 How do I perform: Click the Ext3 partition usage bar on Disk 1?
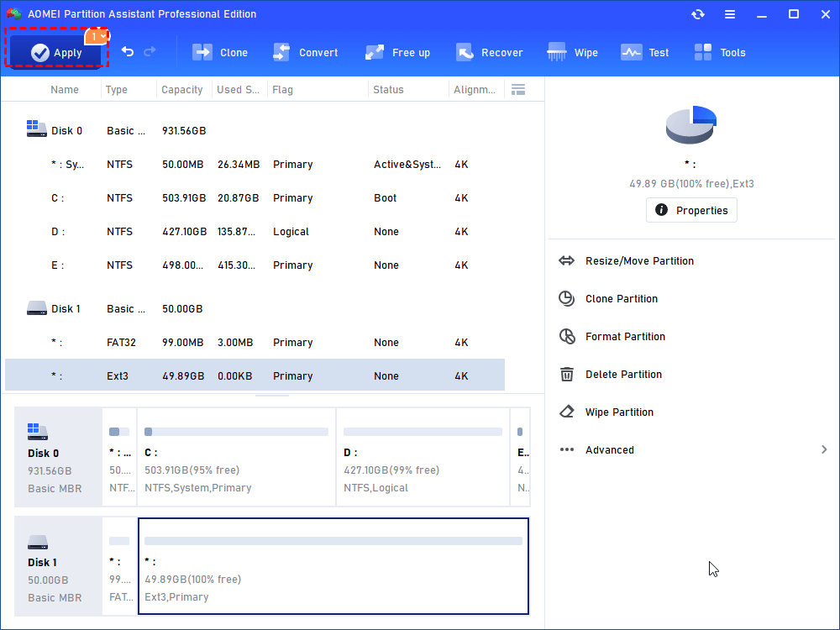(333, 541)
